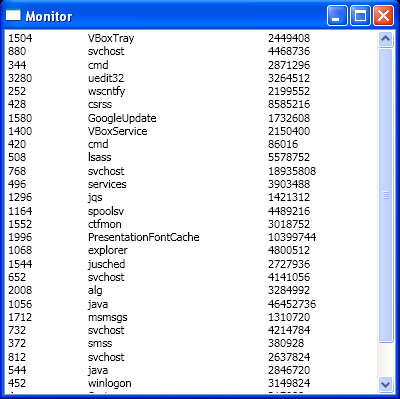Screen dimensions: 400x399
Task: Select PID 1552
Action: tap(20, 224)
